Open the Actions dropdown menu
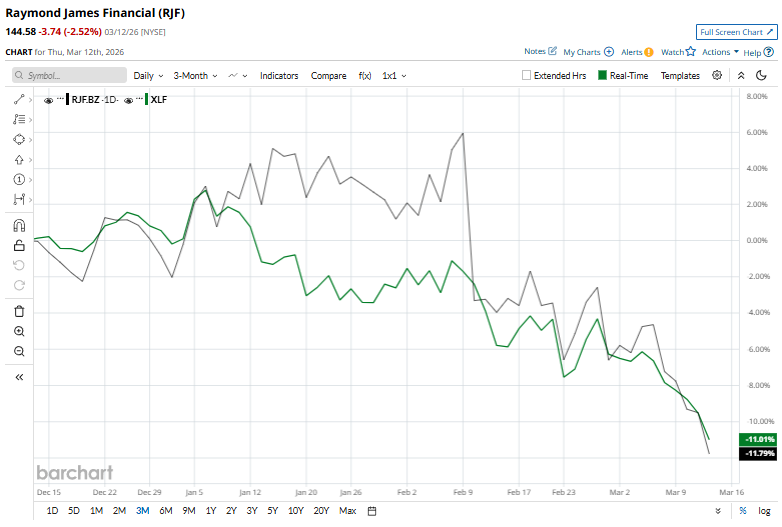The image size is (782, 527). [720, 52]
